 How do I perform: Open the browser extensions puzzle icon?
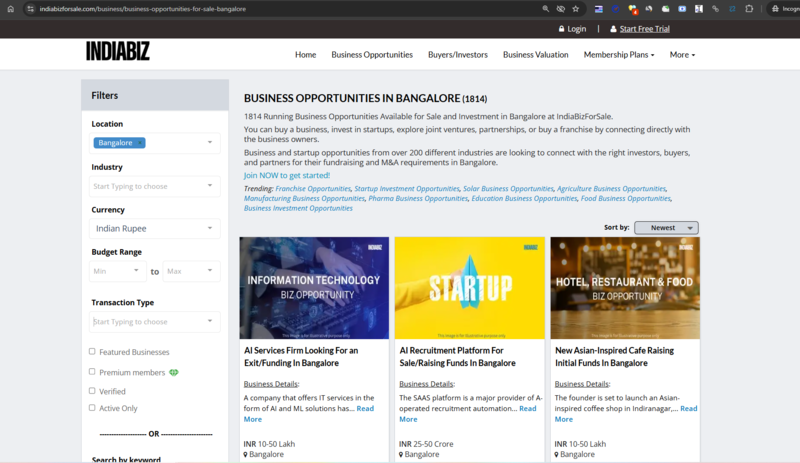tap(749, 8)
